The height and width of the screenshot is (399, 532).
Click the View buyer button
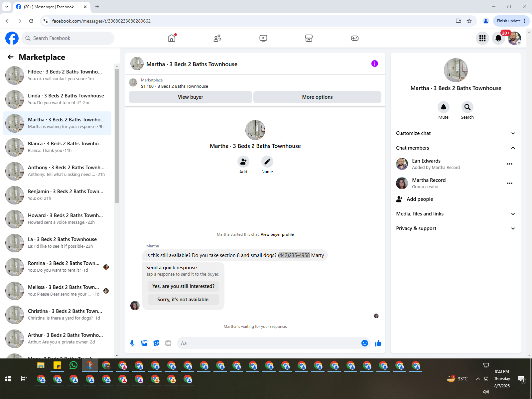(191, 97)
